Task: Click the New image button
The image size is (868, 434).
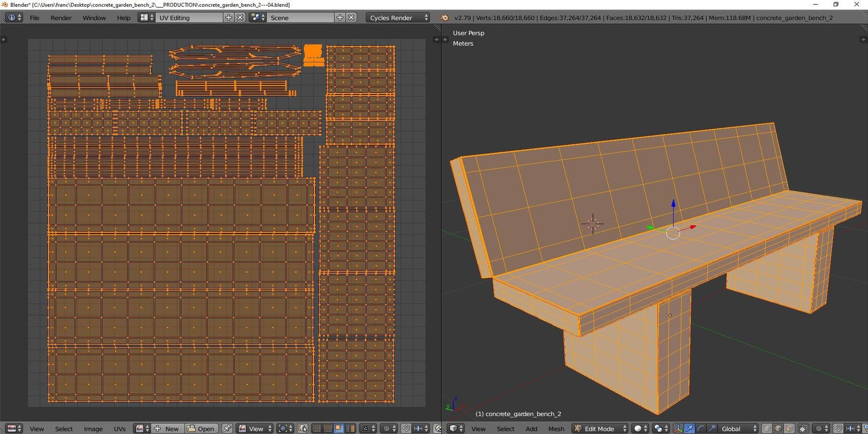Action: (167, 428)
